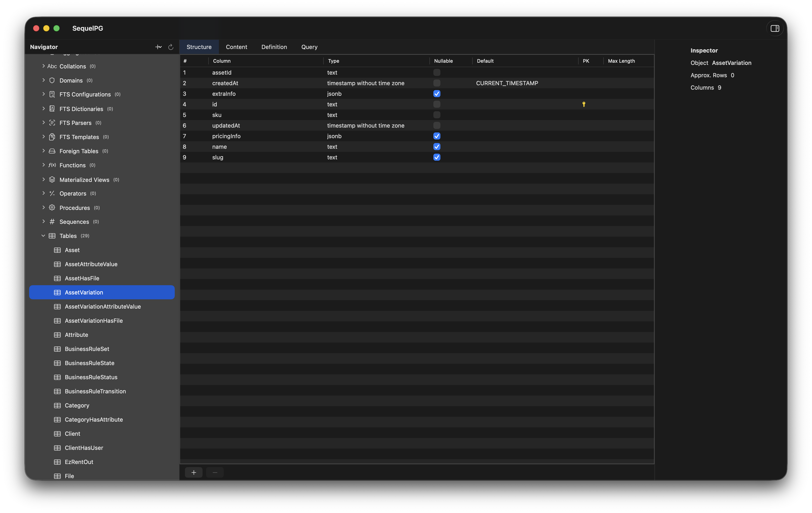Click the Procedures gear icon in sidebar
Screen dimensions: 812x513
(52, 208)
